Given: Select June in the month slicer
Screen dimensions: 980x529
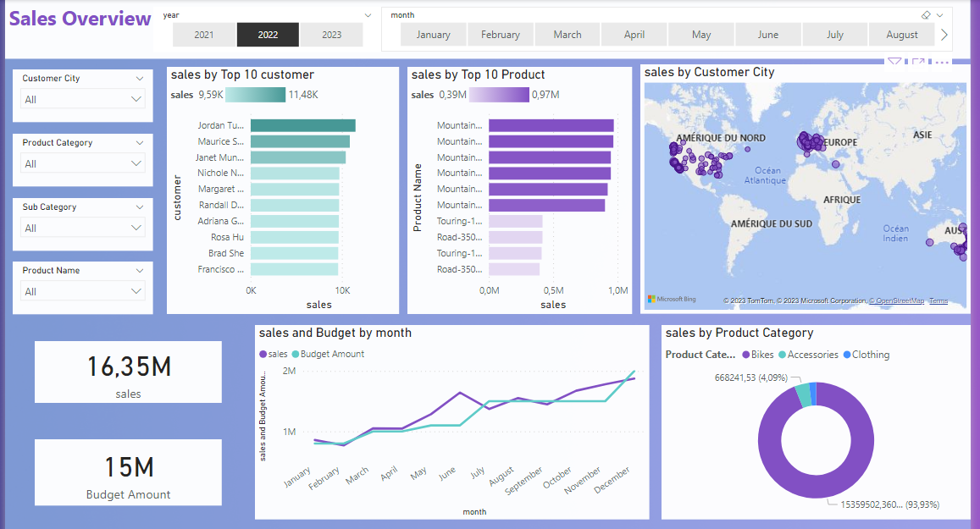Looking at the screenshot, I should (x=767, y=35).
